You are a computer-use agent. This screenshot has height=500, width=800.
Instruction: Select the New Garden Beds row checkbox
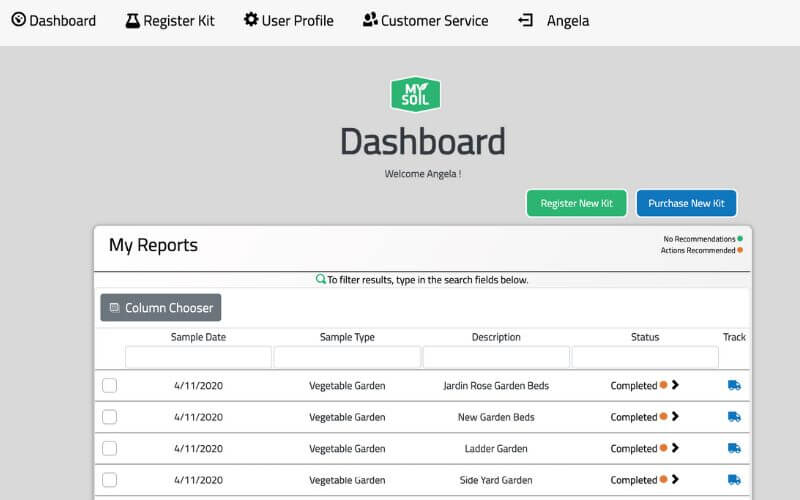pos(110,417)
